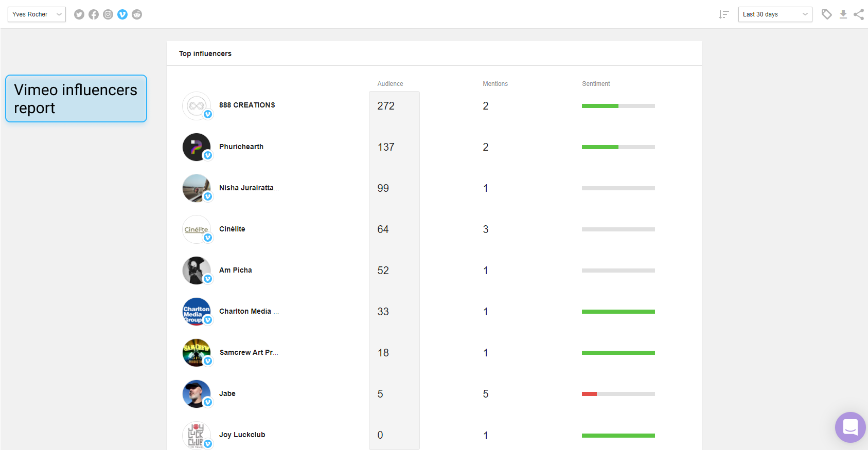
Task: Download the report with the download icon
Action: click(x=843, y=14)
